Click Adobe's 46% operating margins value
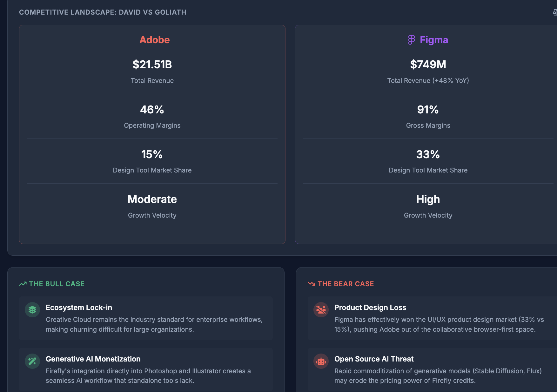 [x=152, y=110]
